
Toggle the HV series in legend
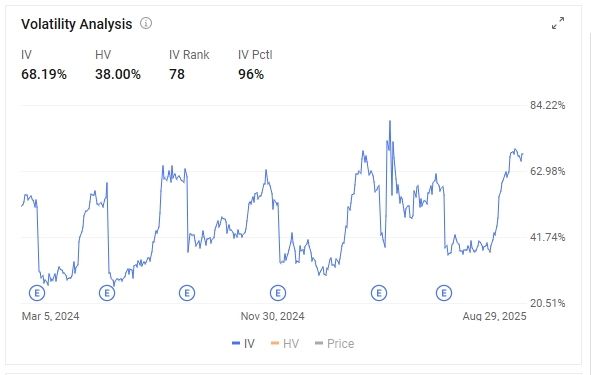pos(285,344)
